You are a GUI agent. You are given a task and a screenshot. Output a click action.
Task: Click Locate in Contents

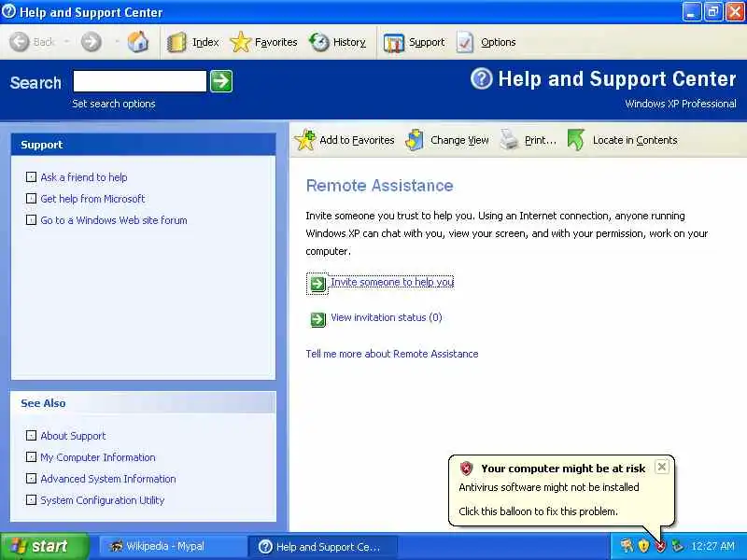coord(622,140)
